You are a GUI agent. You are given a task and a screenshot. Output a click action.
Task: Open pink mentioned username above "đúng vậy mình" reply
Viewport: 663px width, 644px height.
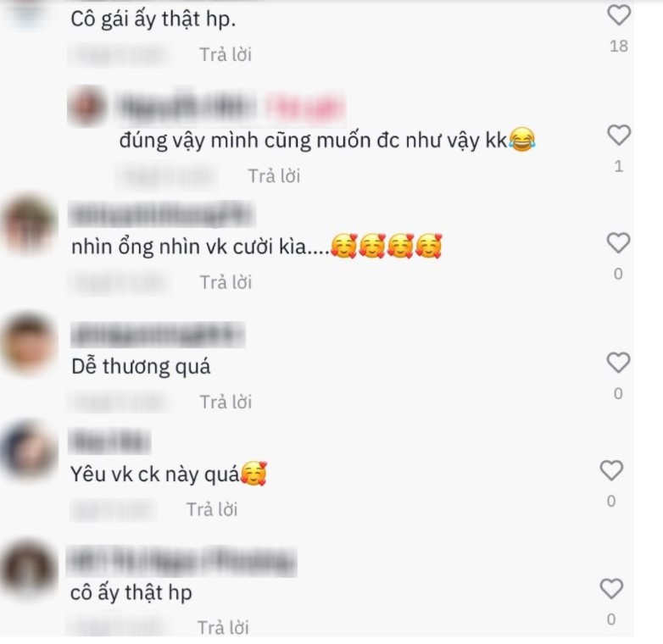[304, 106]
